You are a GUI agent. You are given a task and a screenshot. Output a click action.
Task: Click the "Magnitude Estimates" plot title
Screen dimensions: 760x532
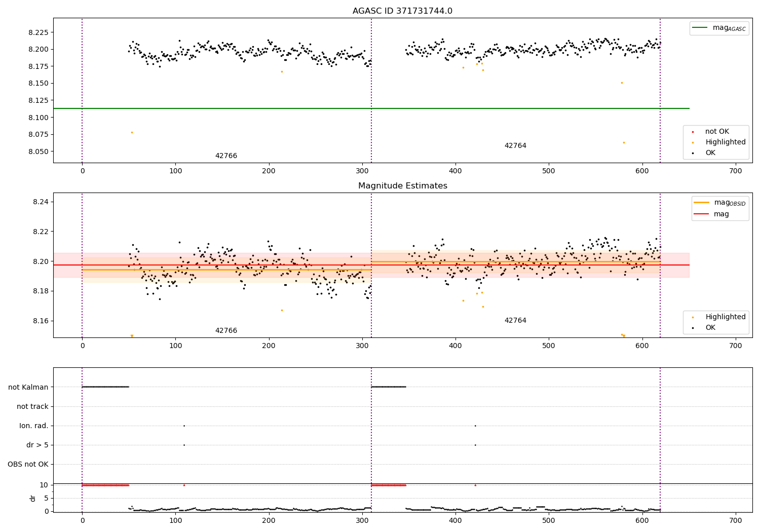tap(402, 186)
